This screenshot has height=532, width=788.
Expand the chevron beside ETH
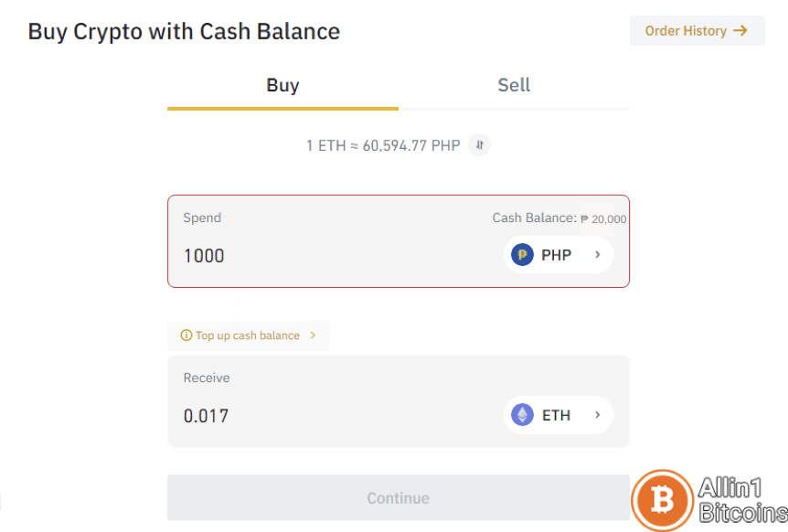pos(598,415)
